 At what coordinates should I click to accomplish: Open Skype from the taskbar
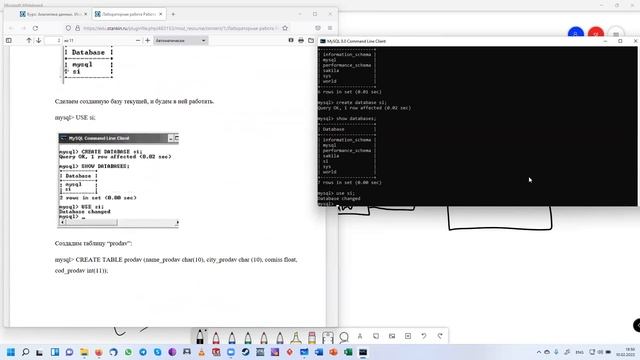click(158, 352)
